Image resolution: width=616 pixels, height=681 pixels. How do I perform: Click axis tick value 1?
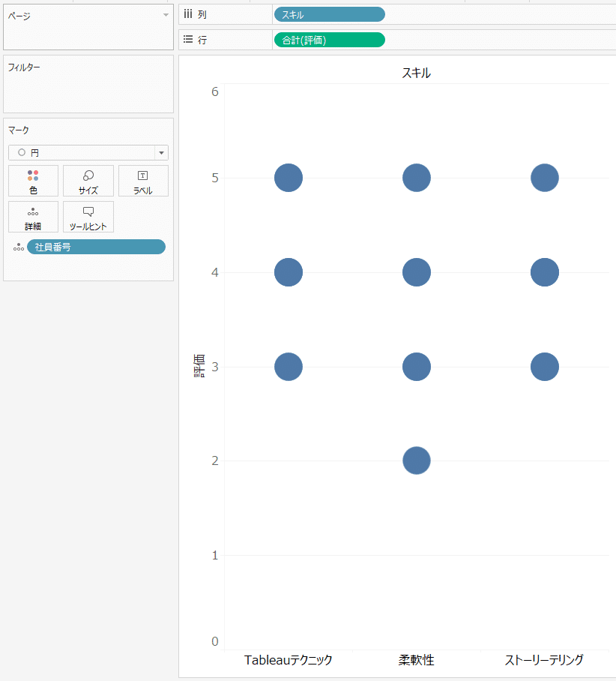pyautogui.click(x=215, y=555)
